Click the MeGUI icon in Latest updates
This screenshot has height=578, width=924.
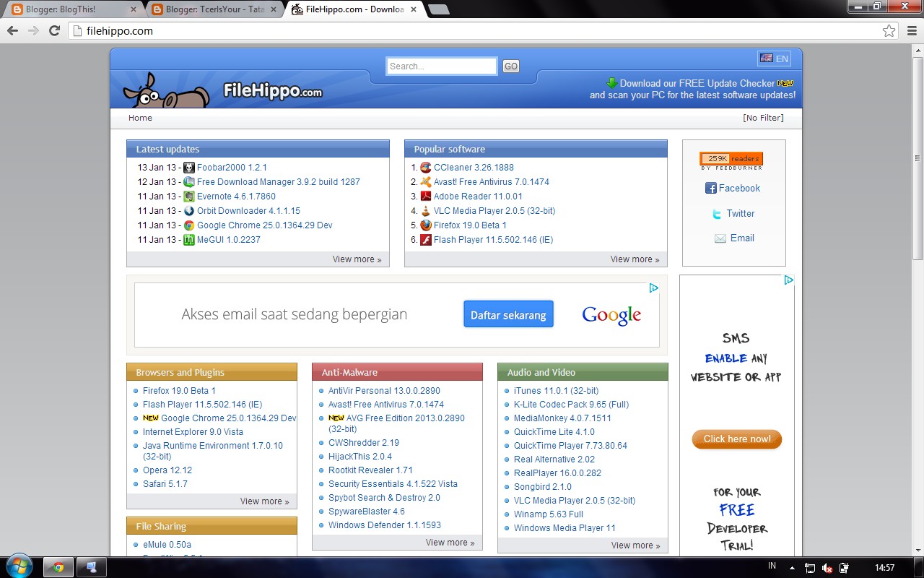[x=189, y=240]
